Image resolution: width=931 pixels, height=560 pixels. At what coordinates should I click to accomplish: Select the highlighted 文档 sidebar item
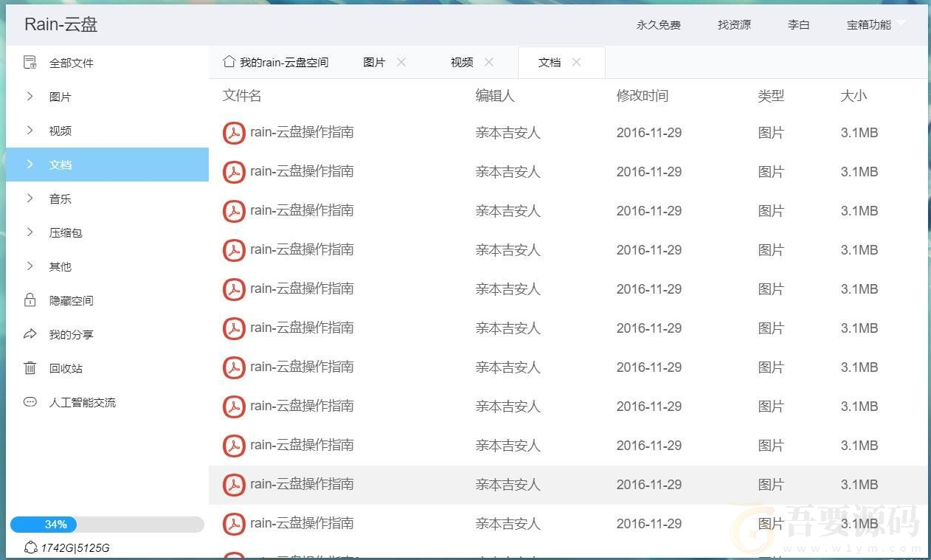click(107, 165)
